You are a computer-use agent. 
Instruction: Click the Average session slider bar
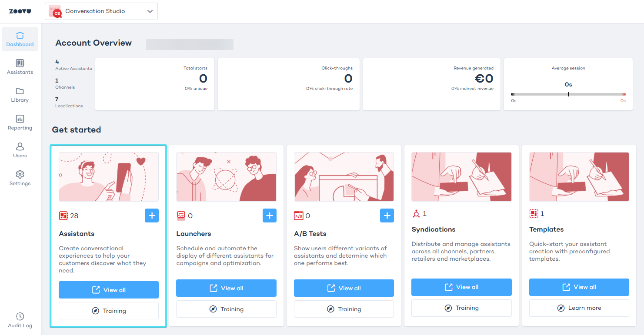click(568, 94)
